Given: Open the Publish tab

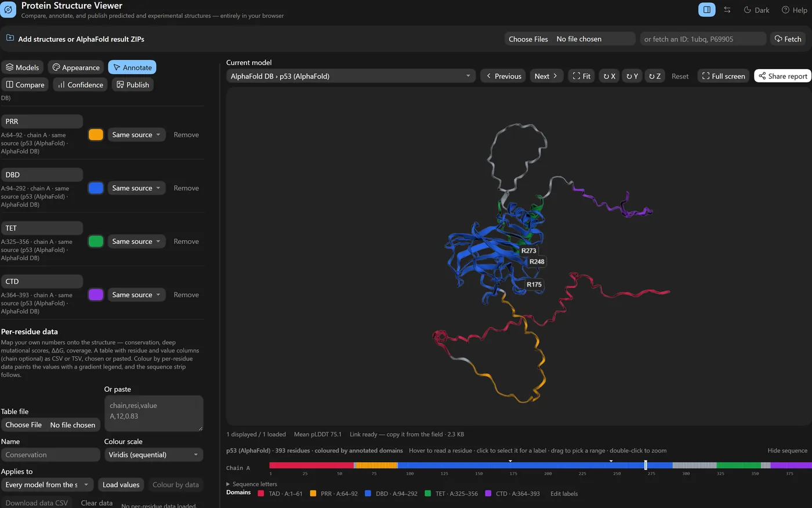Looking at the screenshot, I should [x=133, y=85].
